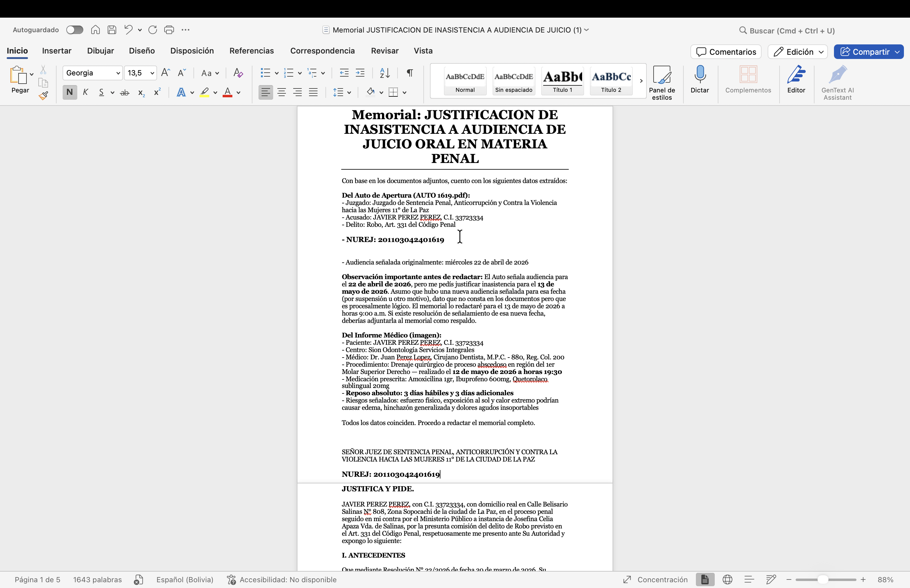Screen dimensions: 910x588
Task: Decrease paragraph indent
Action: point(344,73)
